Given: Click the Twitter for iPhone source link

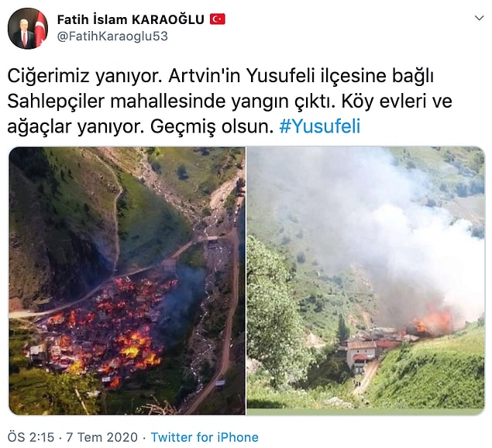Looking at the screenshot, I should 205,437.
